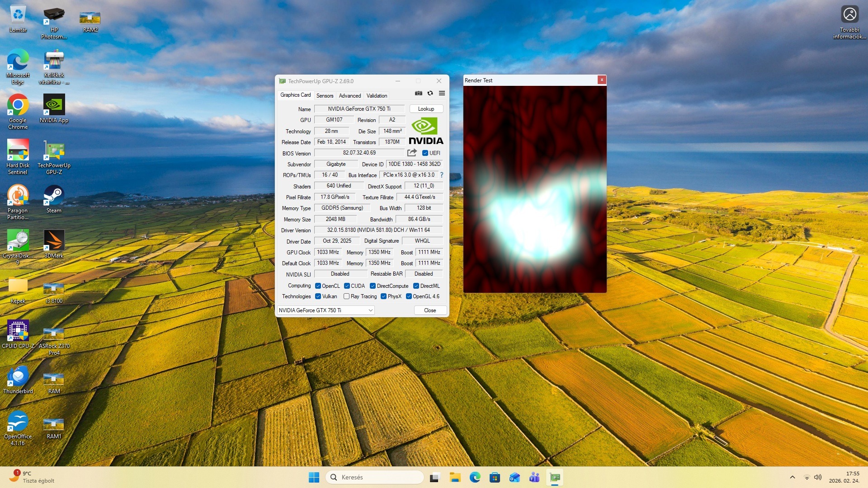The width and height of the screenshot is (868, 488).
Task: Toggle the Ray Tracing checkbox
Action: pos(346,296)
